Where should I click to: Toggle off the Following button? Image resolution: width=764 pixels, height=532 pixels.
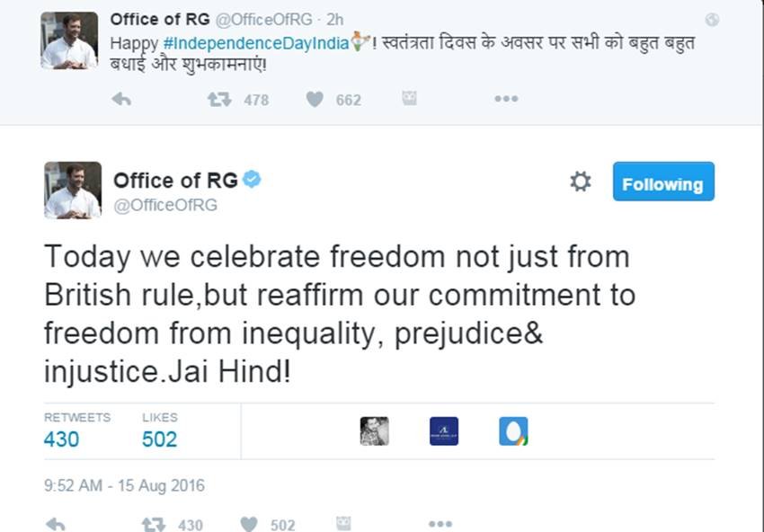point(663,182)
